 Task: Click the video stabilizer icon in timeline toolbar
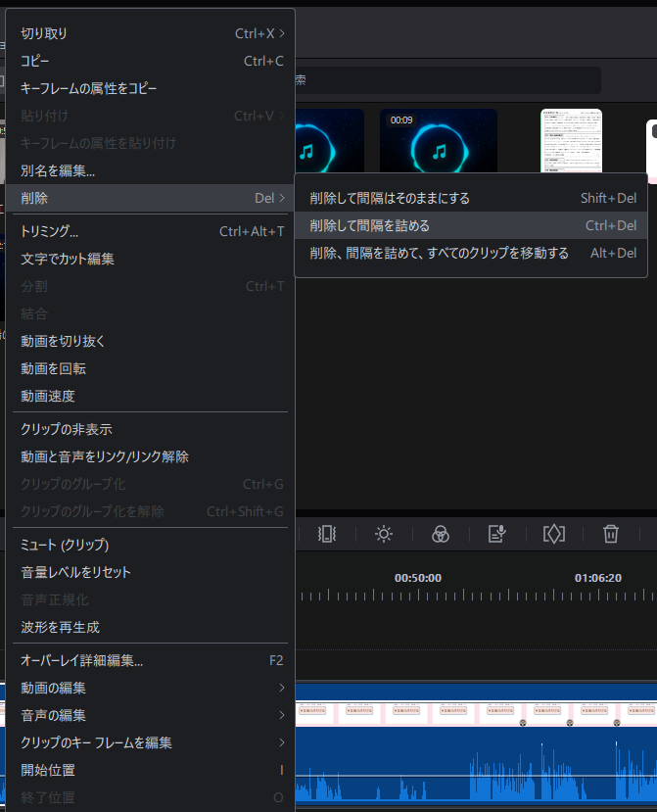point(327,534)
